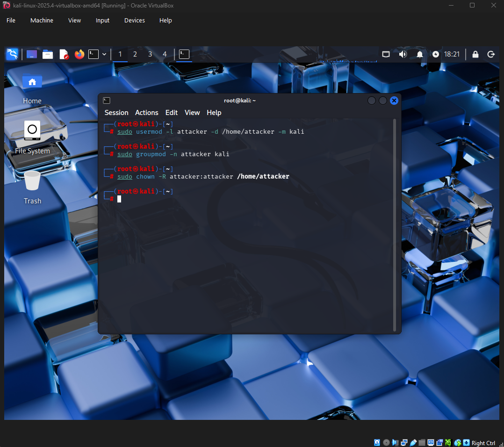The height and width of the screenshot is (447, 504).
Task: Click the network connection tray icon
Action: [x=386, y=54]
